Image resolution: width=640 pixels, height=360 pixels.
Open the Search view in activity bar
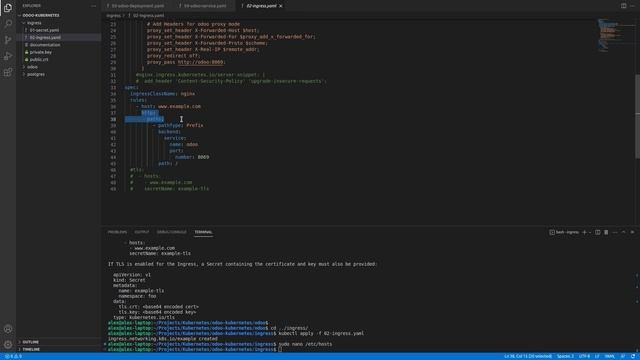click(8, 23)
